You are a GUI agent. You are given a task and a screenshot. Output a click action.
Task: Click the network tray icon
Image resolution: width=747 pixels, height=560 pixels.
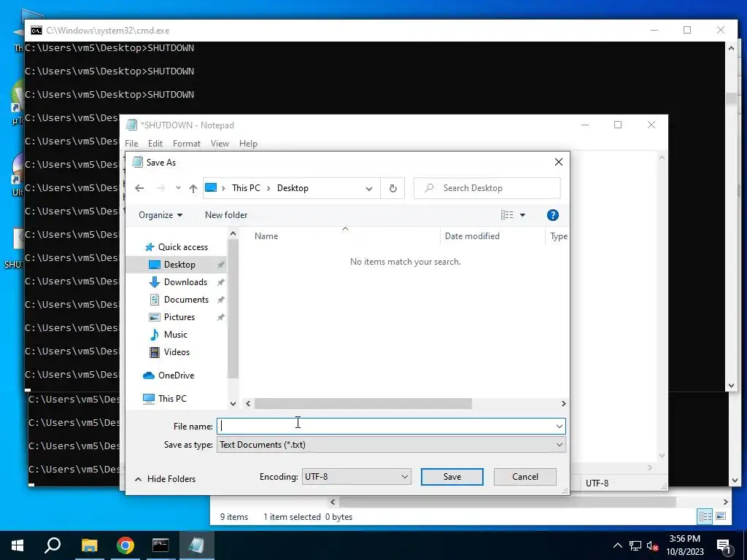(635, 545)
